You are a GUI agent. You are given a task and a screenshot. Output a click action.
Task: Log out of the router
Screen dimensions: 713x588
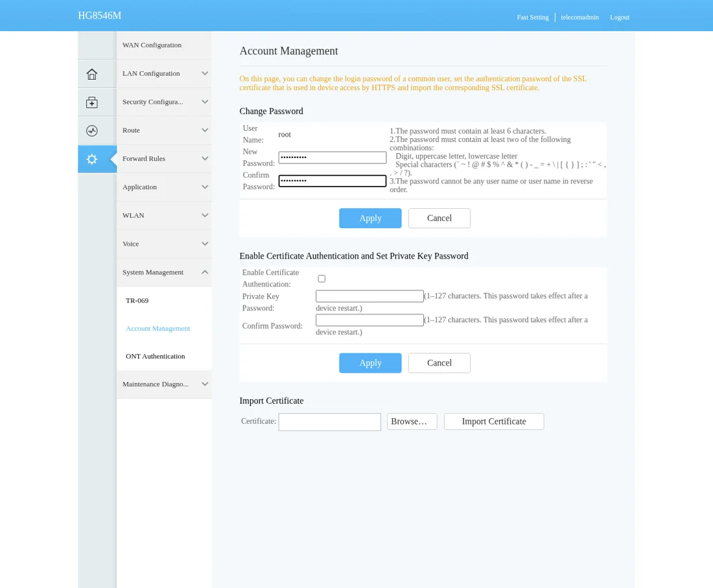(619, 18)
